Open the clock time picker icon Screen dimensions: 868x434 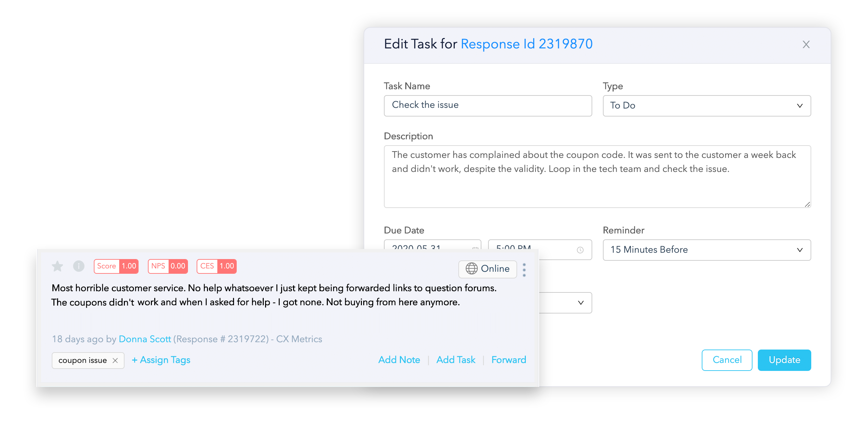[580, 250]
